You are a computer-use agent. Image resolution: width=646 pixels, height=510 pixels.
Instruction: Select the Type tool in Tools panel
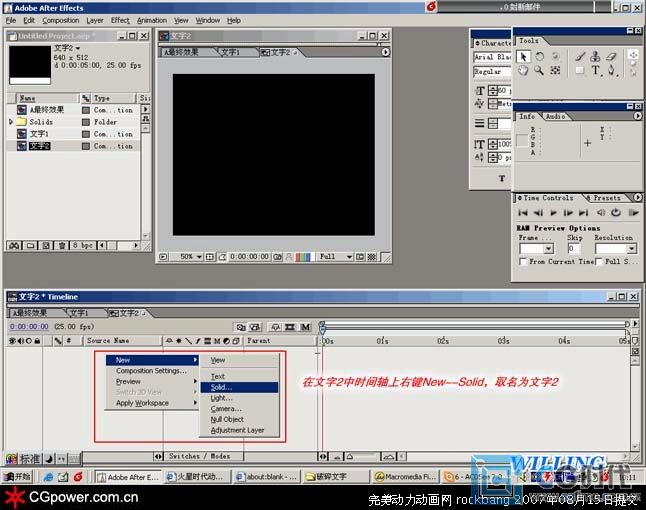(x=595, y=70)
